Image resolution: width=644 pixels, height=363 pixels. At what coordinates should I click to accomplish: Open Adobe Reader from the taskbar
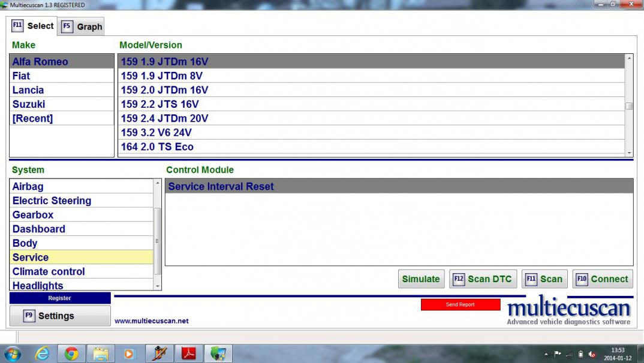188,353
